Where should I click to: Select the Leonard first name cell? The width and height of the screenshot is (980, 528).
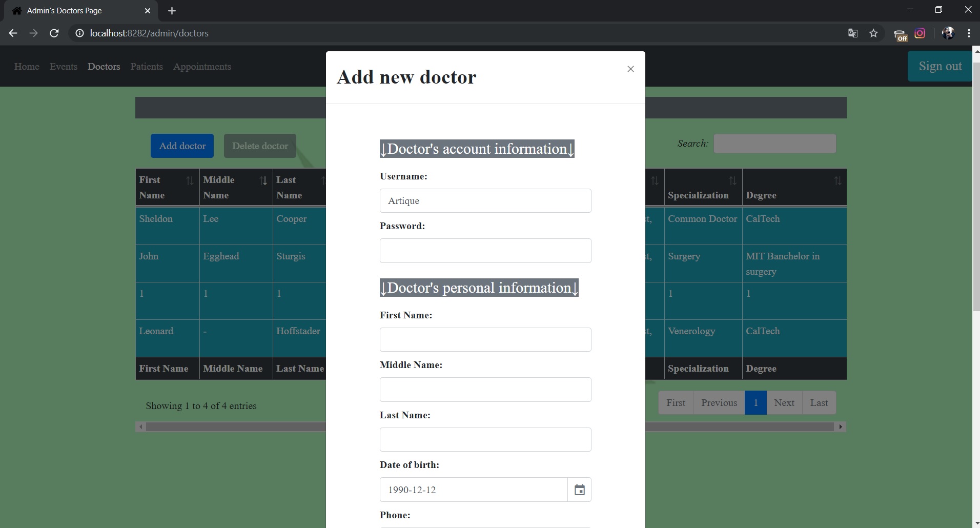pos(167,338)
